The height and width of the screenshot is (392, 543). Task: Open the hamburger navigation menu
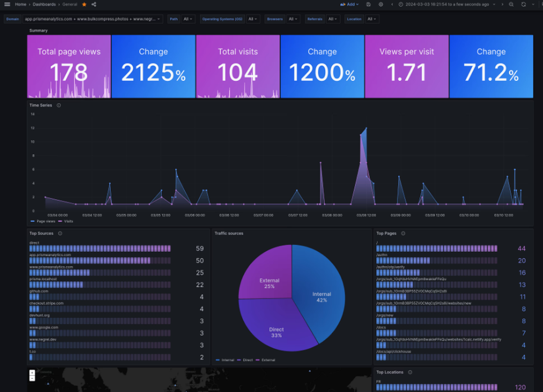point(7,4)
